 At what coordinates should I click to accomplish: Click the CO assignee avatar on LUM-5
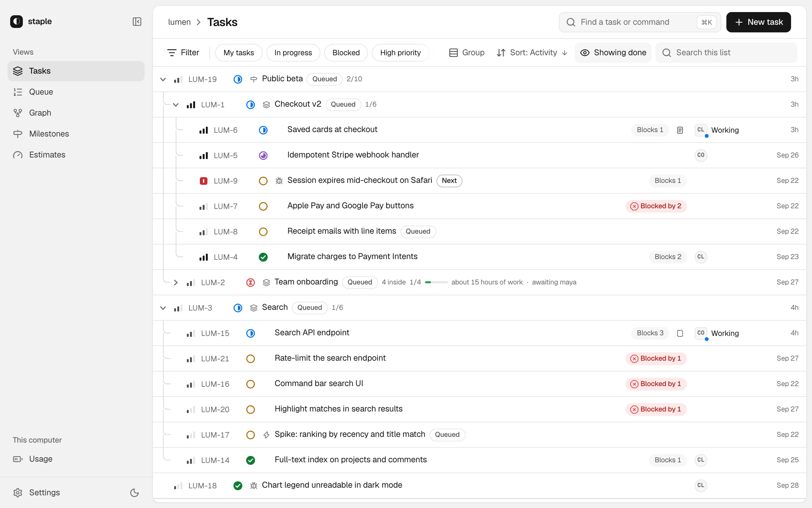(701, 155)
